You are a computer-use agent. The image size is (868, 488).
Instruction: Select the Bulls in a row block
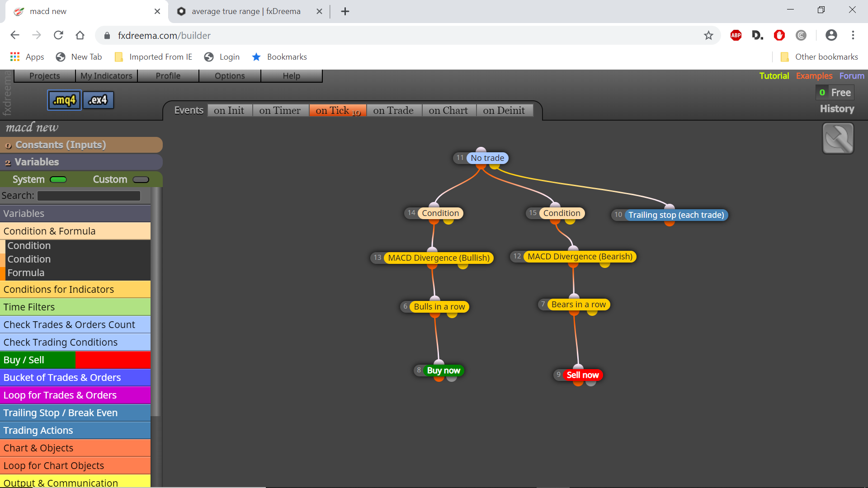pyautogui.click(x=439, y=306)
